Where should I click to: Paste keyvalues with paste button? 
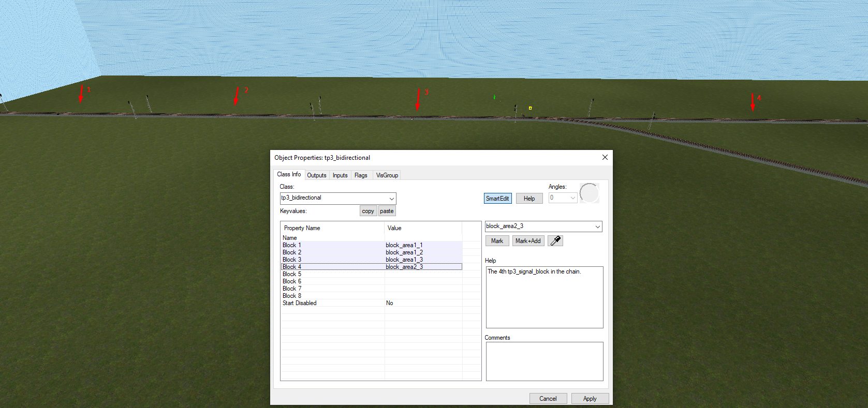[387, 211]
